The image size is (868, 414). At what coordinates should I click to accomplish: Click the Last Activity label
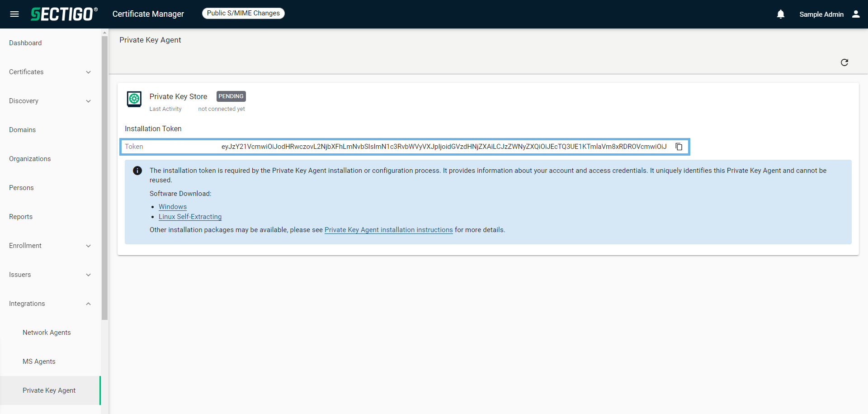click(x=165, y=109)
